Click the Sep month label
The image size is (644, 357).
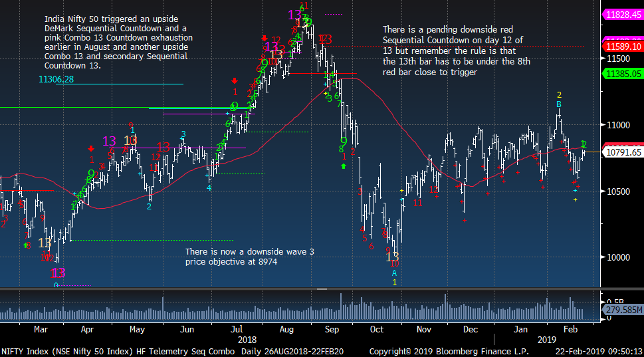tap(332, 330)
